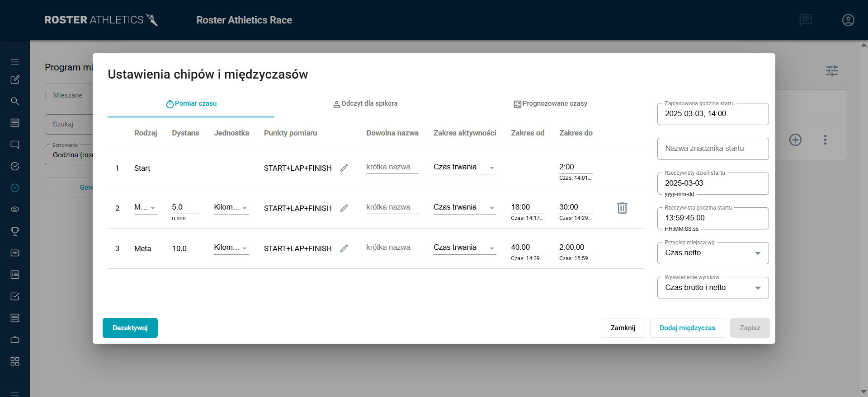The image size is (868, 397).
Task: Click the Roster Athletics logo
Action: [x=101, y=20]
